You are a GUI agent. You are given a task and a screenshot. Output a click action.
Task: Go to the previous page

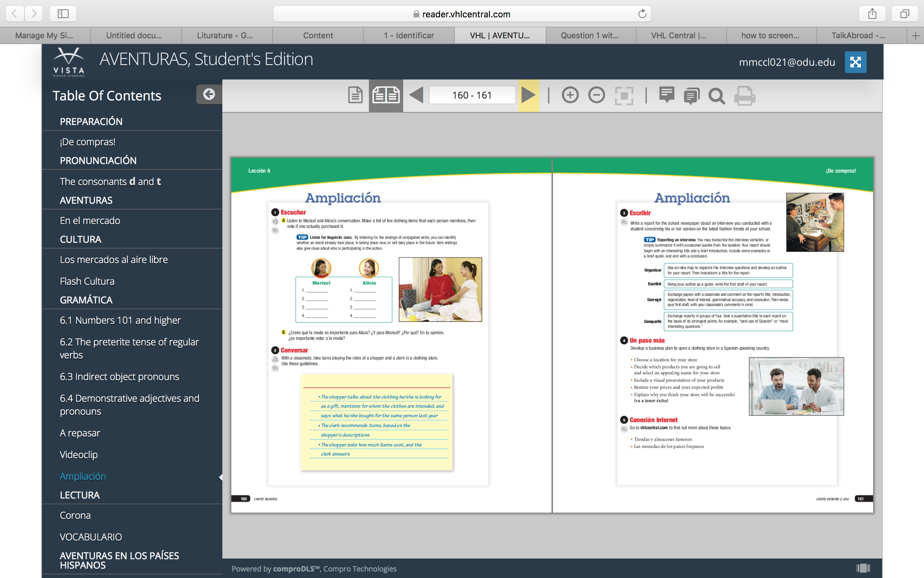click(x=416, y=95)
